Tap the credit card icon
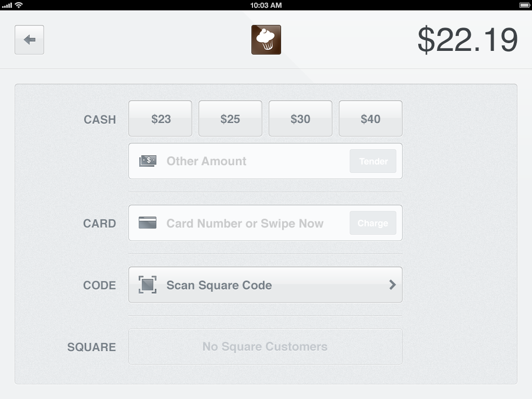The image size is (532, 399). [x=148, y=222]
